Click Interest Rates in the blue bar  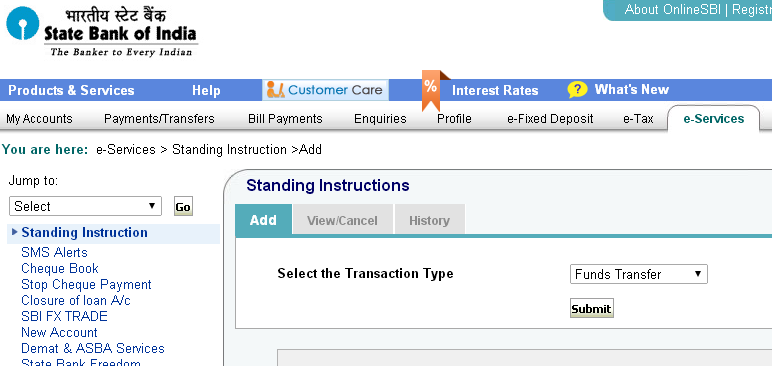point(495,91)
